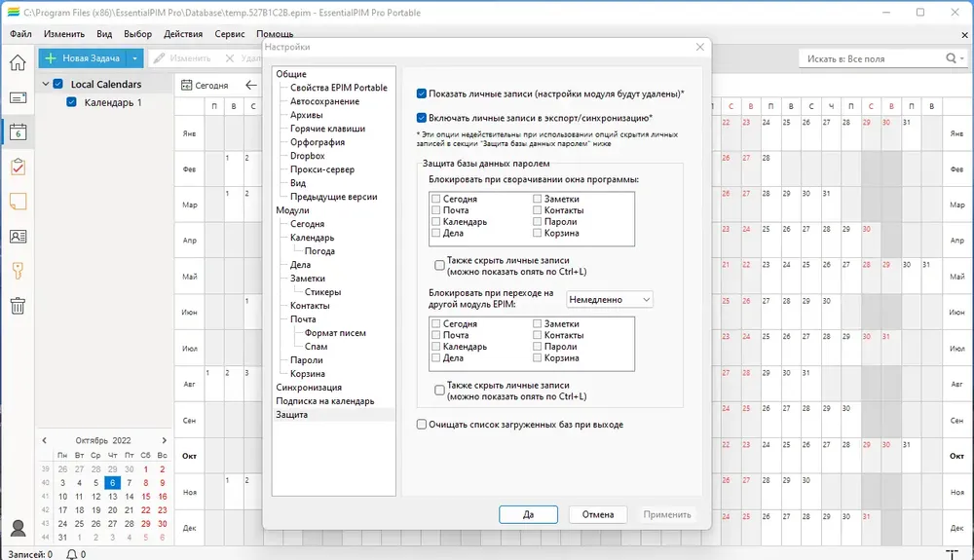Select Подписка на календарь in settings tree
This screenshot has height=560, width=974.
(x=325, y=401)
